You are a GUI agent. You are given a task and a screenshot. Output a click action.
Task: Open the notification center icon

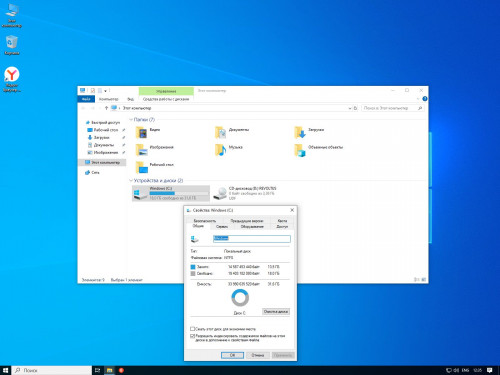coord(490,370)
